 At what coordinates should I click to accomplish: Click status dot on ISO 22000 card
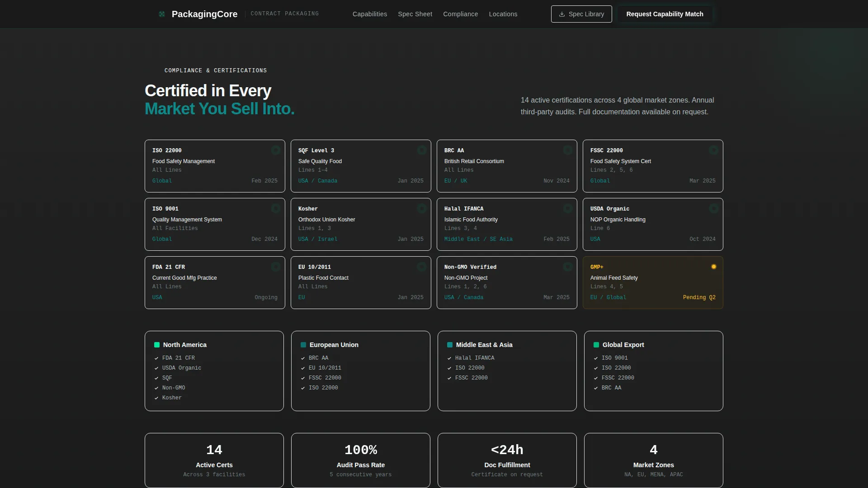click(276, 150)
